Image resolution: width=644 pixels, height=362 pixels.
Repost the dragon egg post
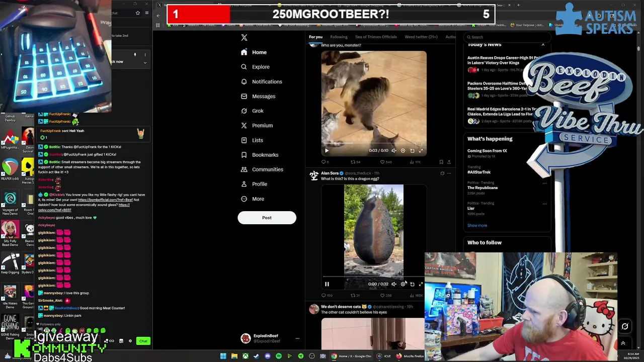355,296
